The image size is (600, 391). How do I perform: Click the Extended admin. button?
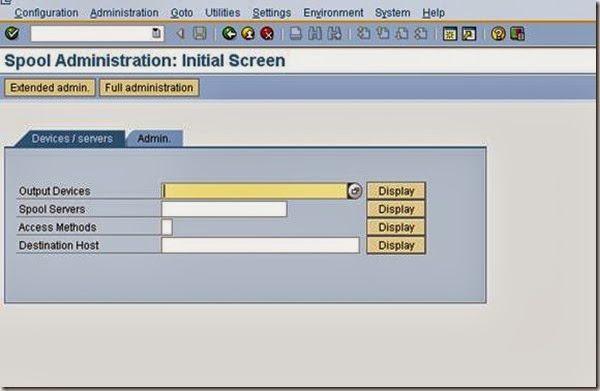(x=50, y=88)
